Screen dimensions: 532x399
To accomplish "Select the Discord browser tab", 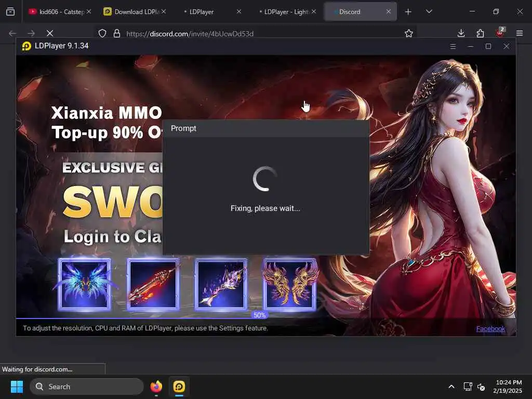I will coord(360,11).
